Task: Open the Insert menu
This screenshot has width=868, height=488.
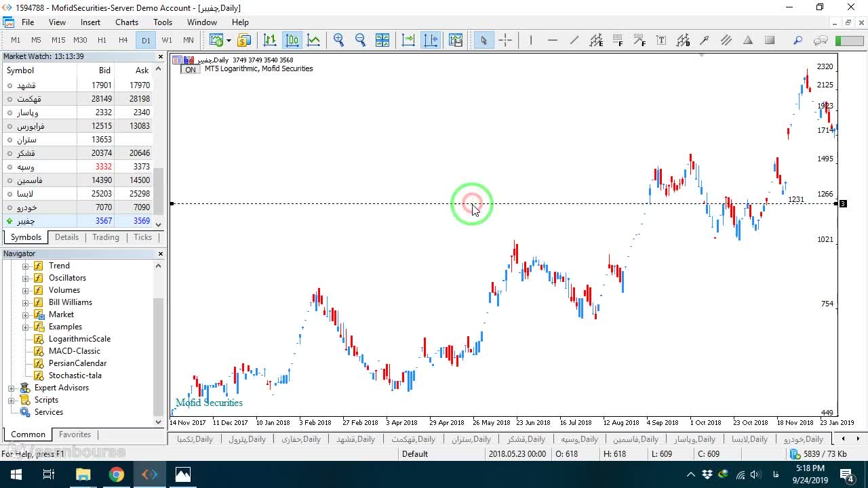Action: (x=90, y=22)
